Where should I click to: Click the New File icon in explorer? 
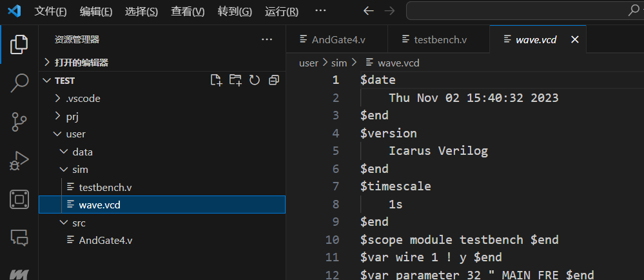pyautogui.click(x=217, y=80)
